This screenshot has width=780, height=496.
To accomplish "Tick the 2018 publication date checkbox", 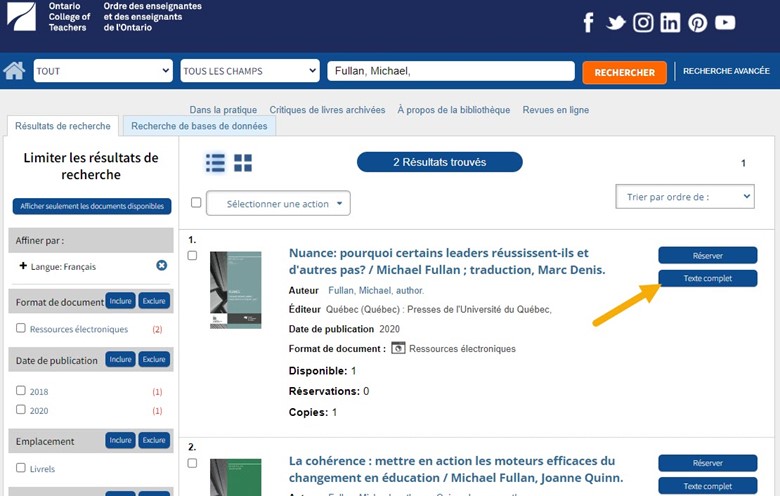I will [20, 390].
